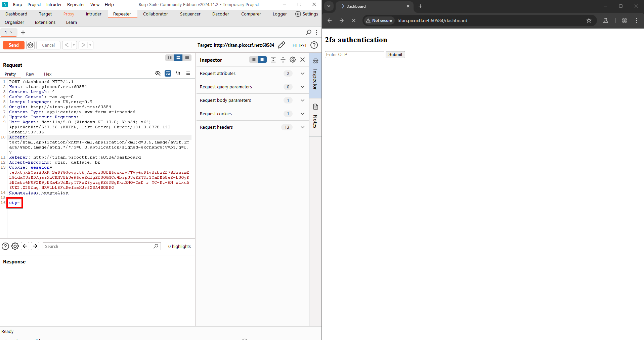Stop page loading in Chrome
This screenshot has width=644, height=340.
point(354,20)
